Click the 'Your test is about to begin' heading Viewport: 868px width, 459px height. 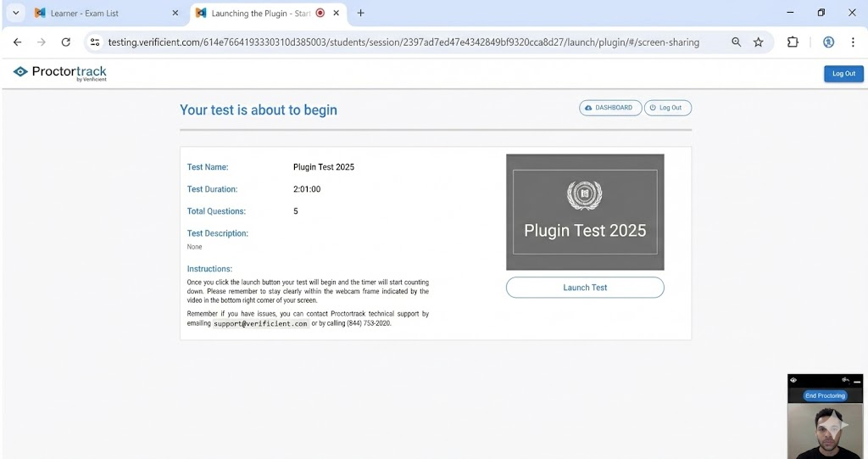[x=258, y=109]
